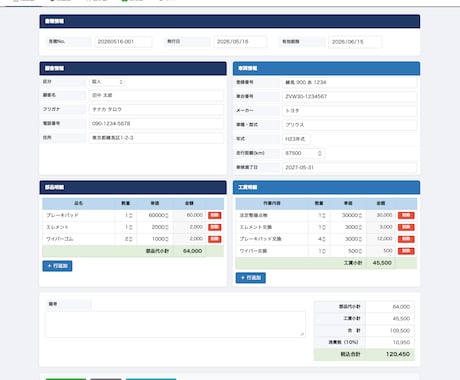
Task: Click the estimate number field 20260516-001
Action: tap(123, 42)
